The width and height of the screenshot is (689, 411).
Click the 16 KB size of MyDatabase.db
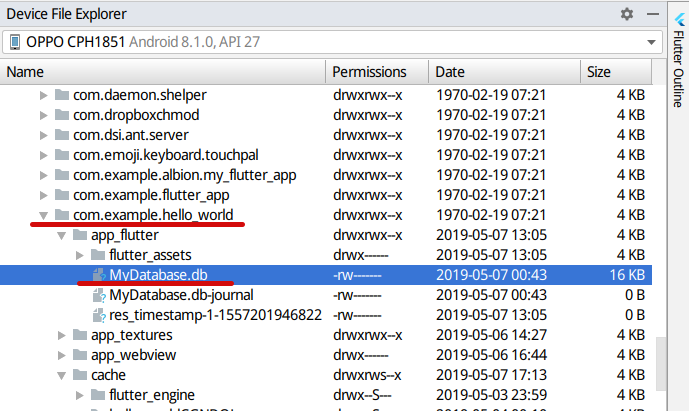627,275
